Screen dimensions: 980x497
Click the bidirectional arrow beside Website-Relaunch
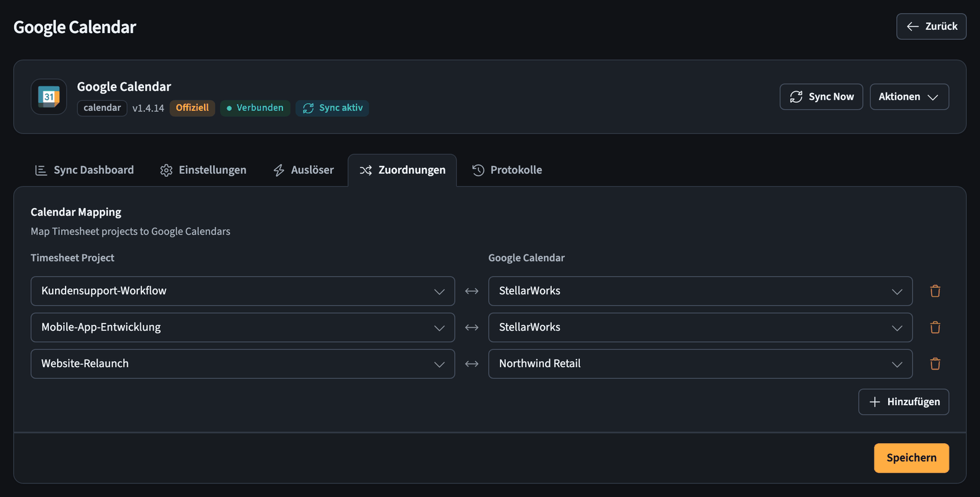[472, 364]
